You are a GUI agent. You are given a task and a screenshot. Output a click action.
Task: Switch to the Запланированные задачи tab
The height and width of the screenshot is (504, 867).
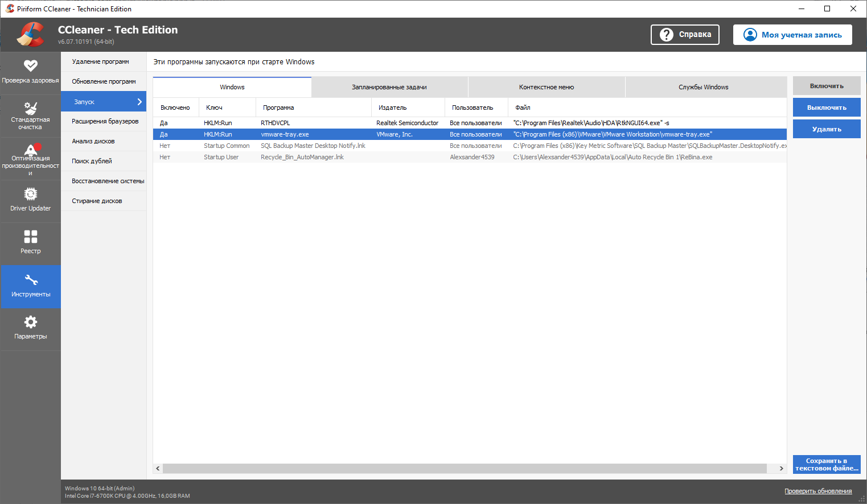(389, 87)
